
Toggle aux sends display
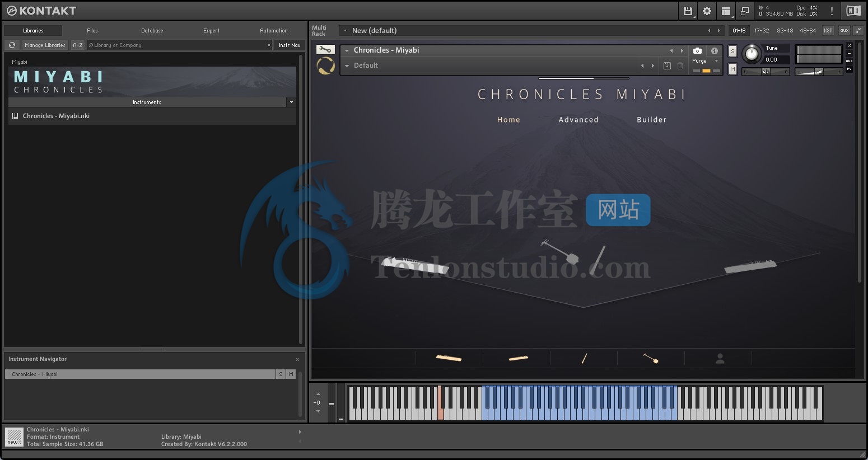(x=844, y=30)
